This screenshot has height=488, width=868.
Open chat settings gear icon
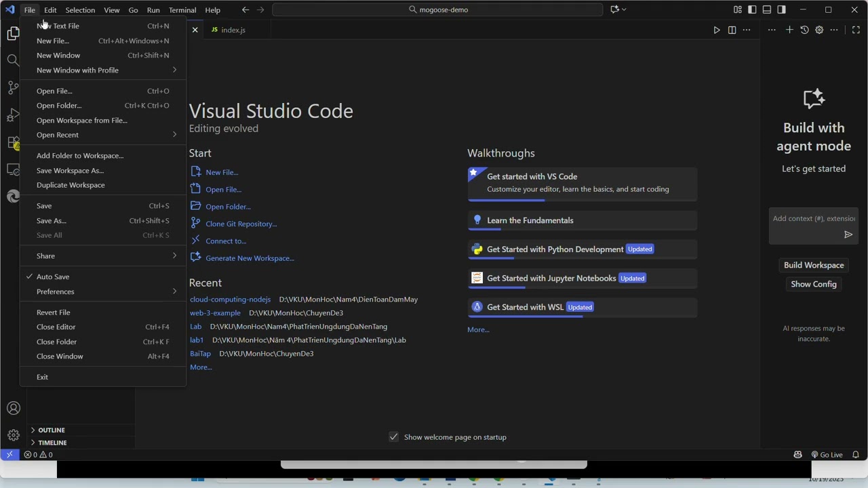[819, 30]
